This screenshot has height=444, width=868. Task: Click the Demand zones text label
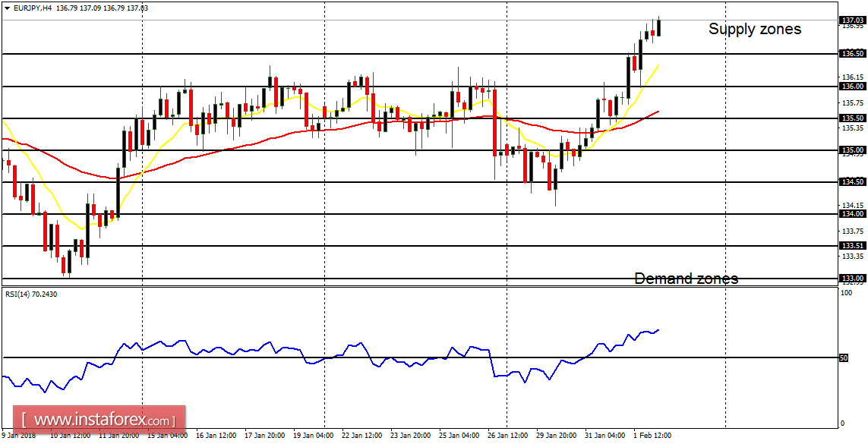click(x=687, y=279)
